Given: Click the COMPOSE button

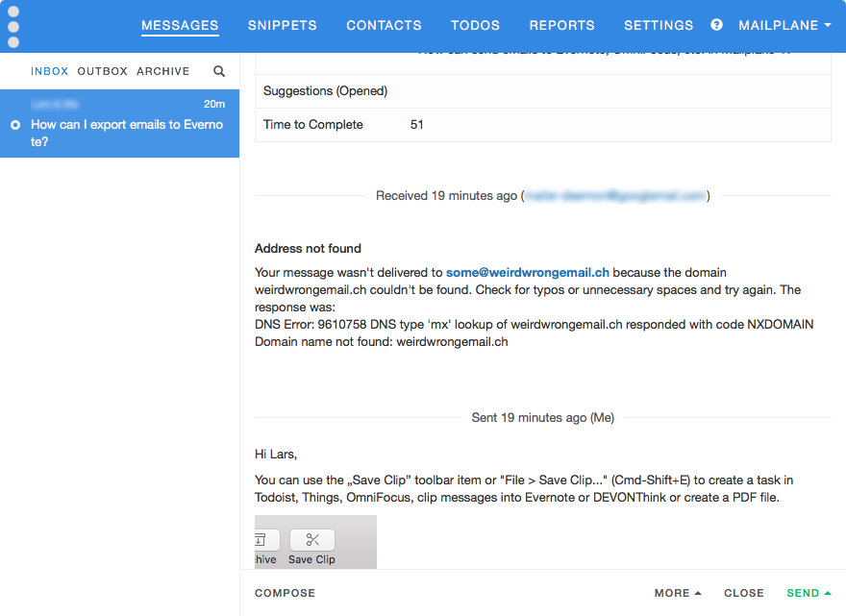Looking at the screenshot, I should [285, 593].
